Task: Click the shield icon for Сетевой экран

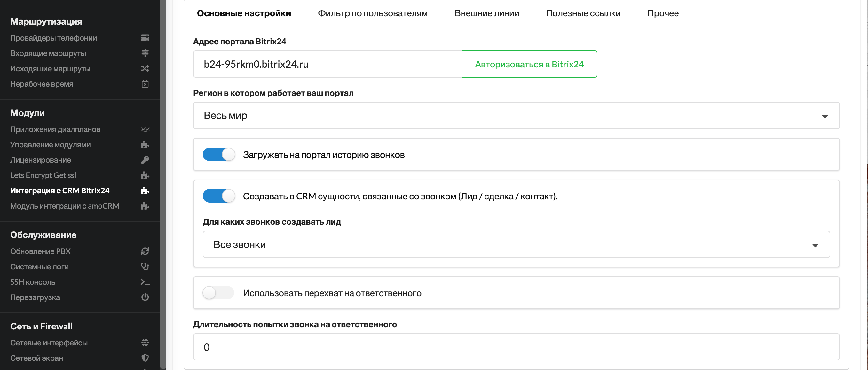Action: (x=145, y=358)
